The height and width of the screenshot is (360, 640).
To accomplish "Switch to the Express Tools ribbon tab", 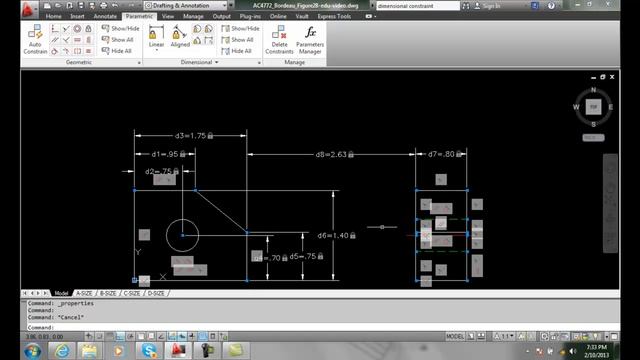I will pos(334,16).
